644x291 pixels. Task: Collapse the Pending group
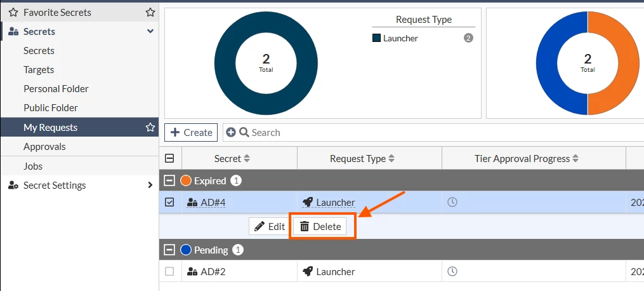pos(169,250)
